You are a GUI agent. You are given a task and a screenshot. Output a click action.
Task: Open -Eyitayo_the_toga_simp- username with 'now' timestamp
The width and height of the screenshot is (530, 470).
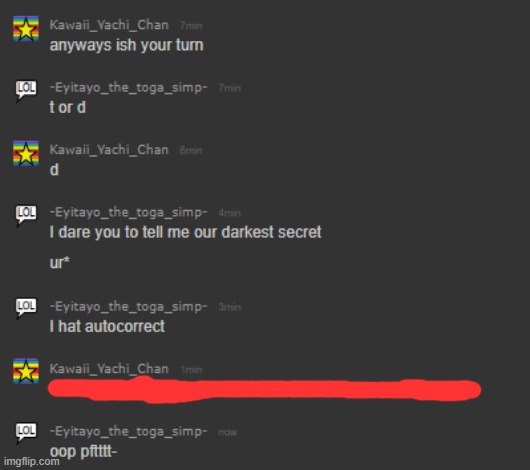coord(128,432)
